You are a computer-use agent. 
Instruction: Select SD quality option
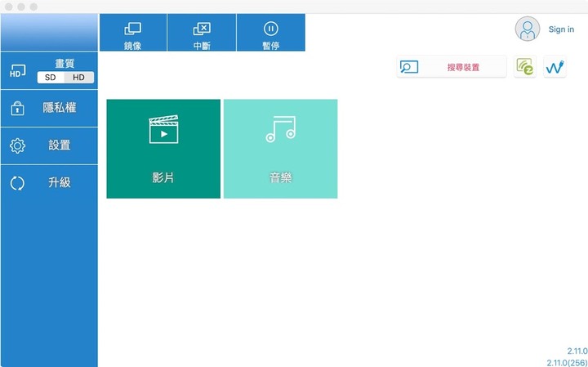point(51,78)
